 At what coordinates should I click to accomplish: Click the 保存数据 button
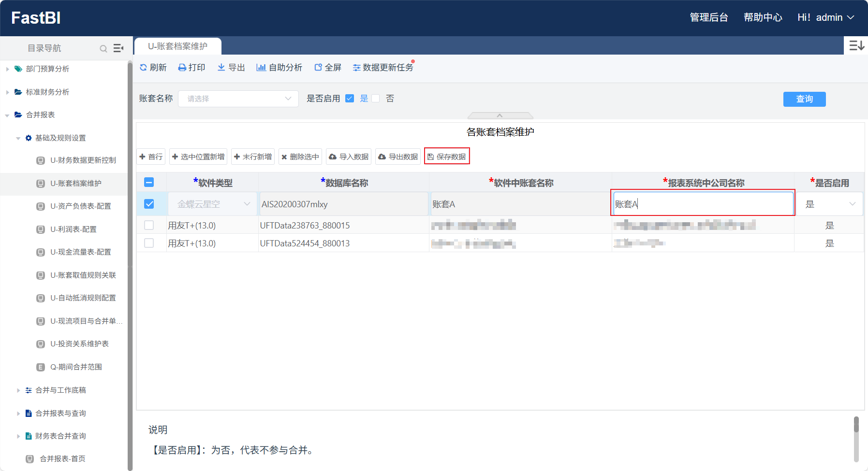pyautogui.click(x=447, y=157)
